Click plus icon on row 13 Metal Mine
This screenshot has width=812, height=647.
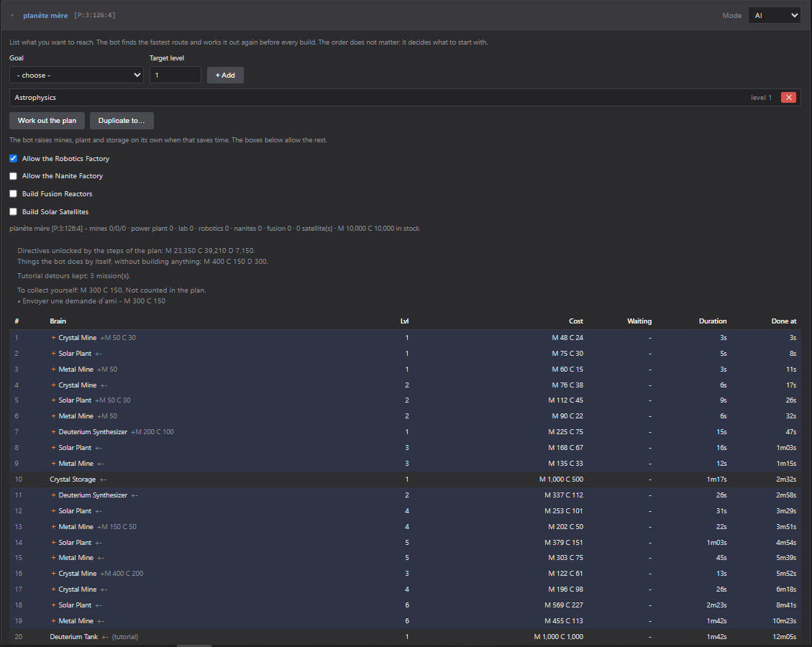53,526
